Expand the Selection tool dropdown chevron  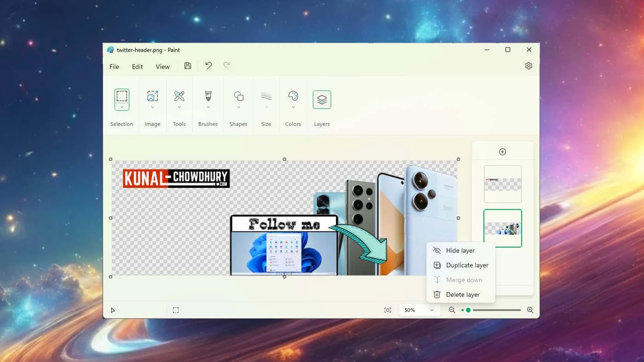click(x=121, y=107)
